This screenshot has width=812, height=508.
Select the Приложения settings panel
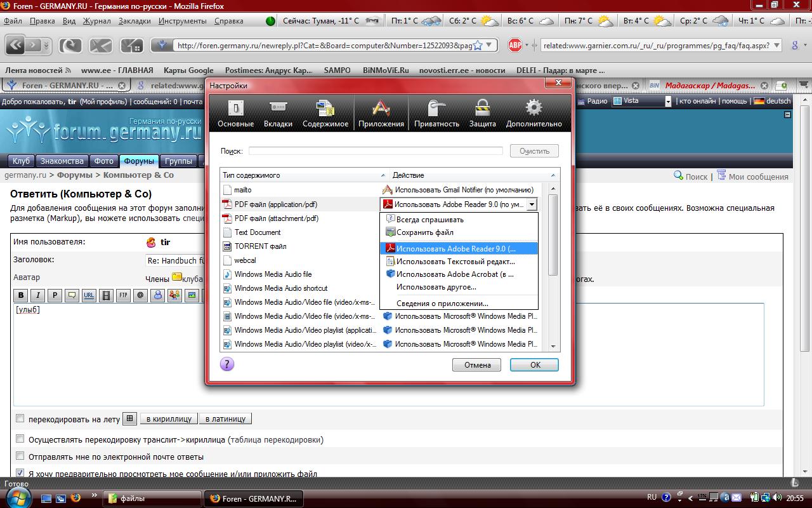click(x=381, y=114)
